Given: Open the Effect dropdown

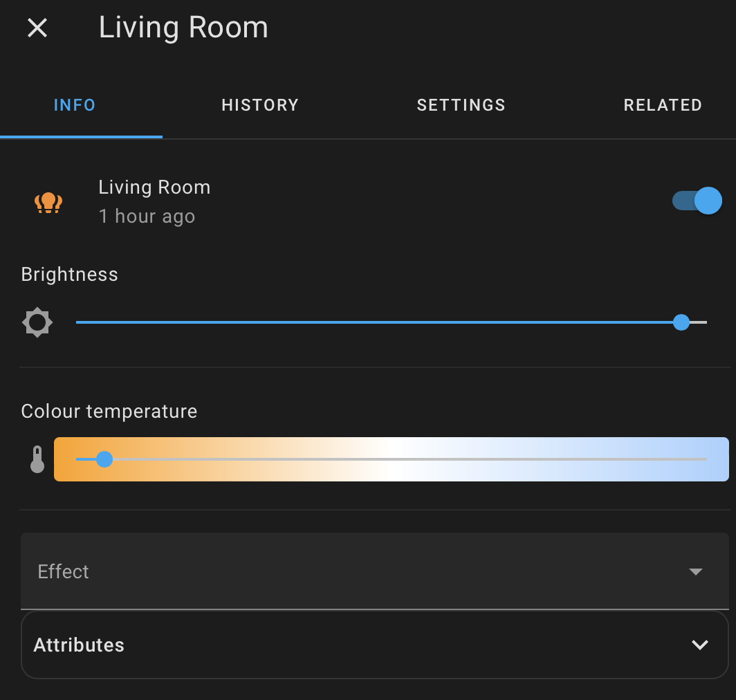Looking at the screenshot, I should click(374, 572).
